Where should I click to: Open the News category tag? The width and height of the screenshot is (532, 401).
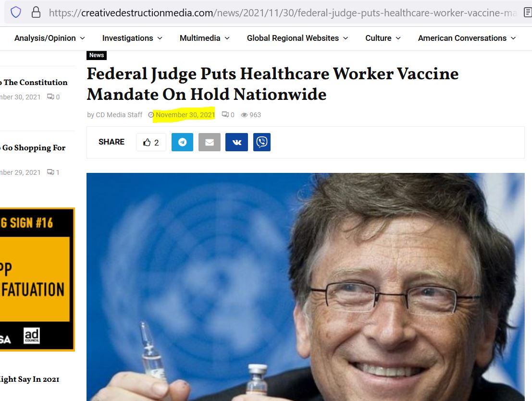tap(97, 55)
